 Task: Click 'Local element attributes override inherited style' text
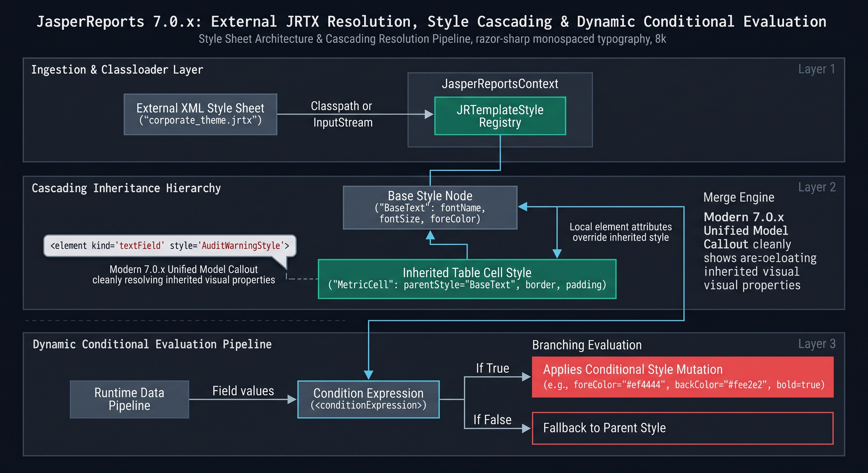pyautogui.click(x=621, y=232)
